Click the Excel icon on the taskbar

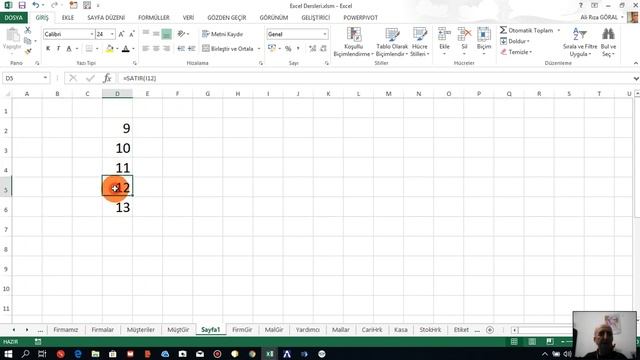pos(269,354)
